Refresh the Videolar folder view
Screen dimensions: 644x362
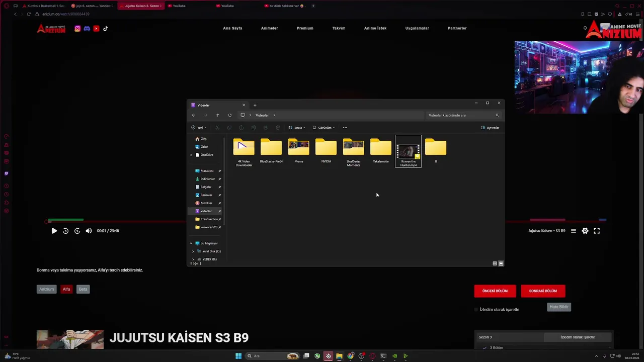pyautogui.click(x=230, y=115)
